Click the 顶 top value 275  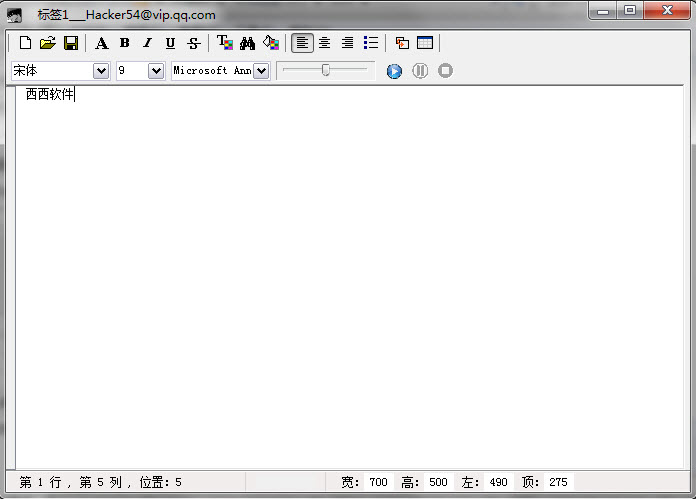558,482
